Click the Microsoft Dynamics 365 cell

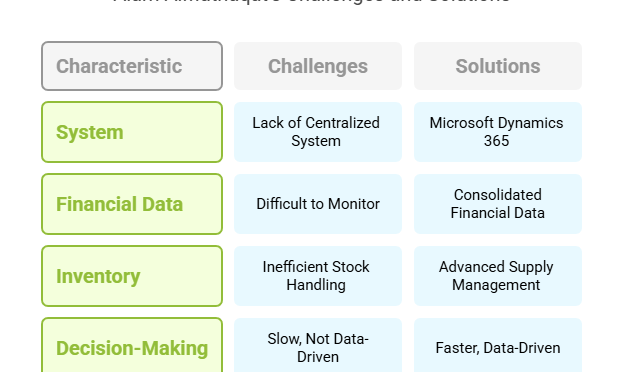pos(498,132)
